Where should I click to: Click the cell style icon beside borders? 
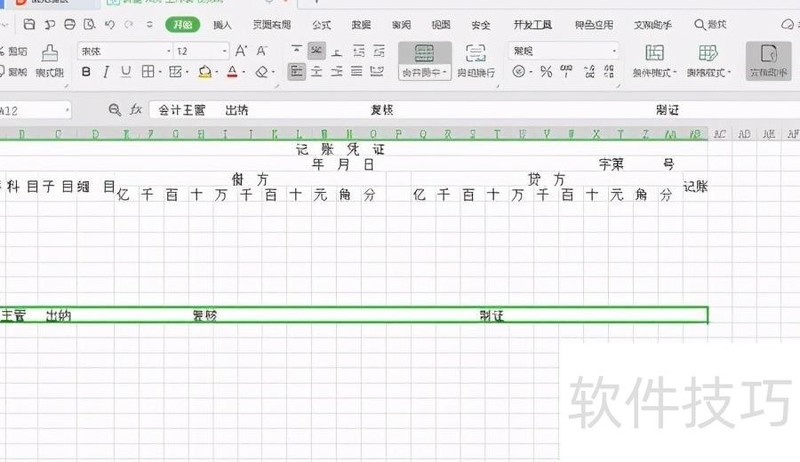175,71
